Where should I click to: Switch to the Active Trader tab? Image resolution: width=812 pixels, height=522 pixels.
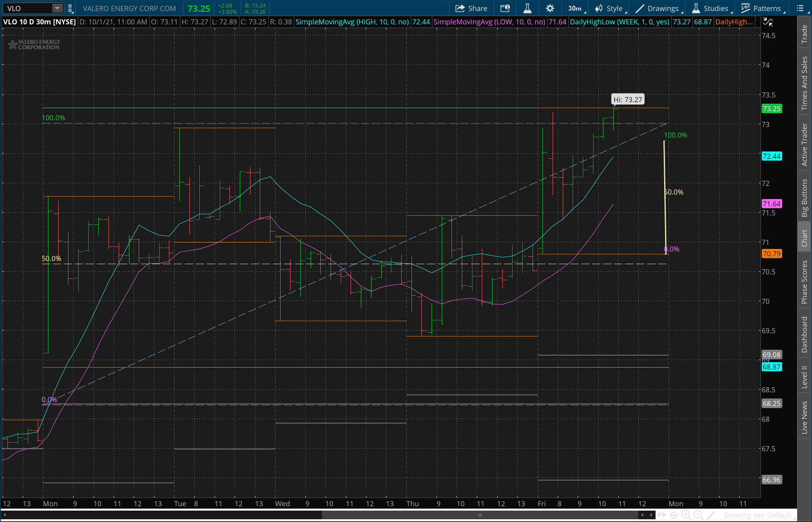coord(805,145)
